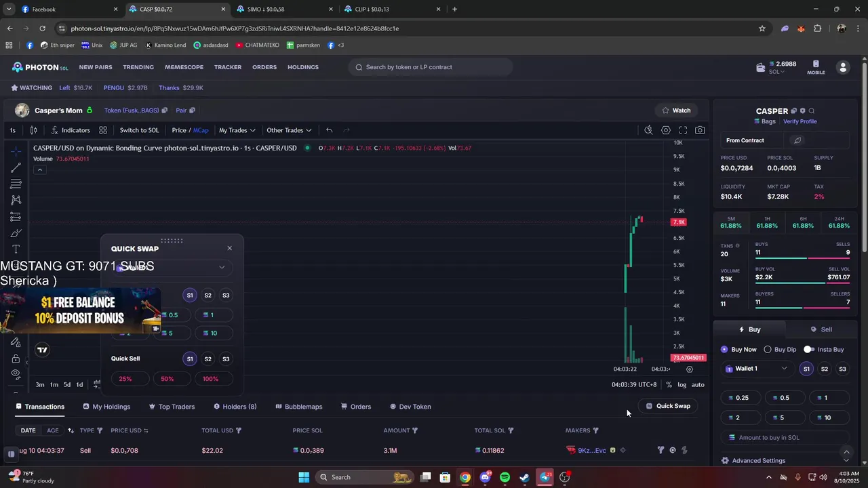Open the user profile avatar
This screenshot has height=488, width=868.
(x=843, y=67)
